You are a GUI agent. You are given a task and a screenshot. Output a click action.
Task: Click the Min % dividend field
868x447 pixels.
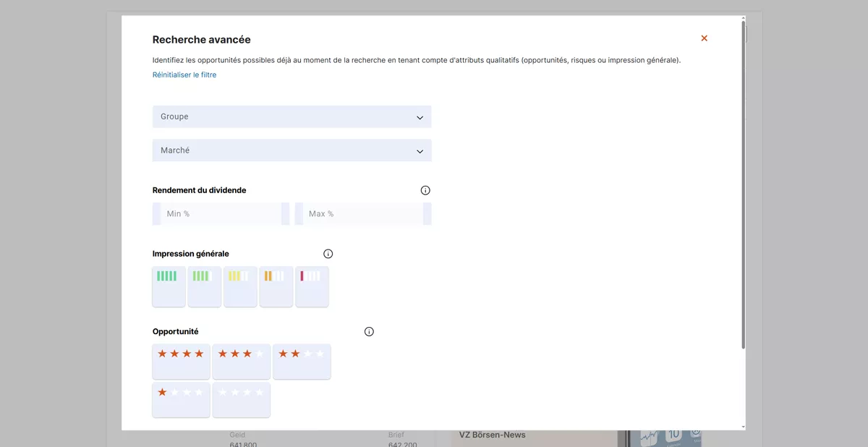click(x=221, y=214)
